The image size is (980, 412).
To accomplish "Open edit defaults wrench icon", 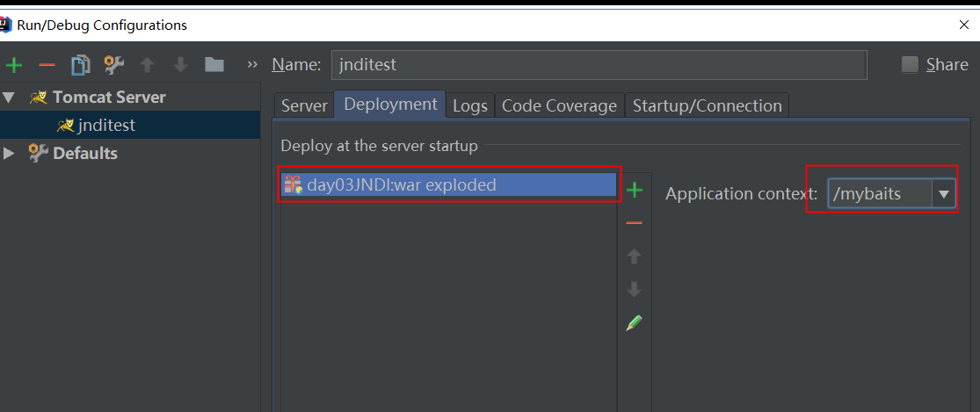I will click(x=114, y=65).
